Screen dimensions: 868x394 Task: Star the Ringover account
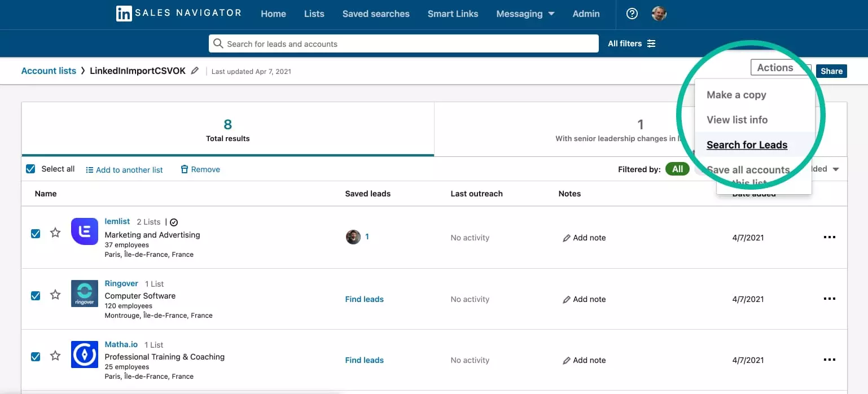(55, 295)
